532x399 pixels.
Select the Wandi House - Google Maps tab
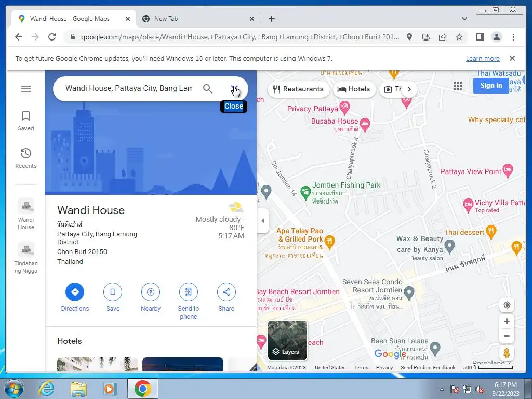click(74, 19)
